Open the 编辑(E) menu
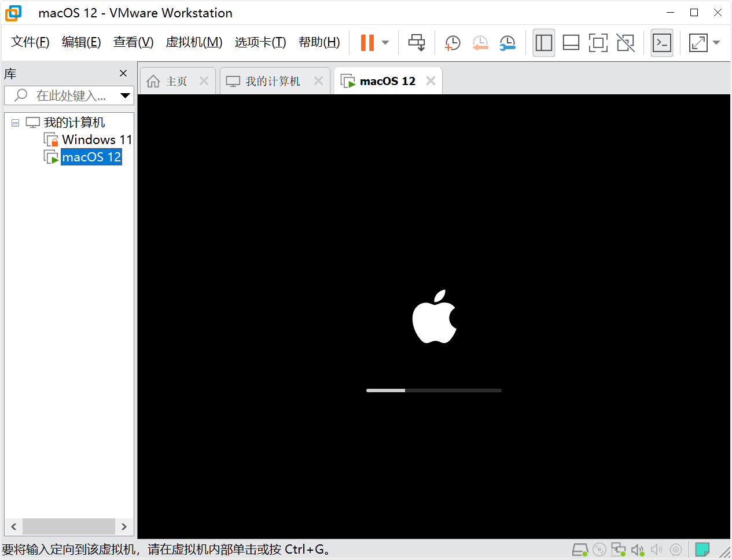The width and height of the screenshot is (732, 560). coord(81,42)
